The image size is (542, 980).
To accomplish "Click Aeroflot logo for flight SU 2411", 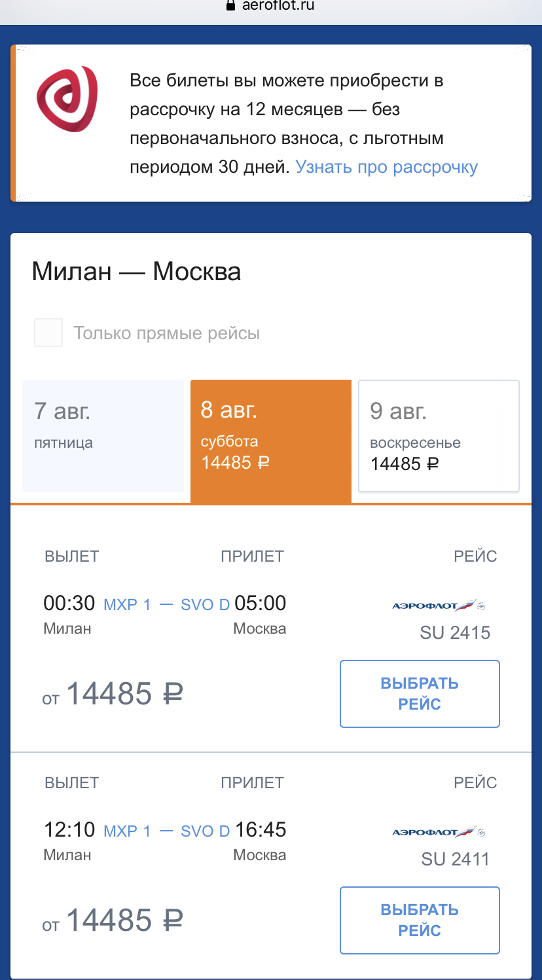I will tap(439, 832).
